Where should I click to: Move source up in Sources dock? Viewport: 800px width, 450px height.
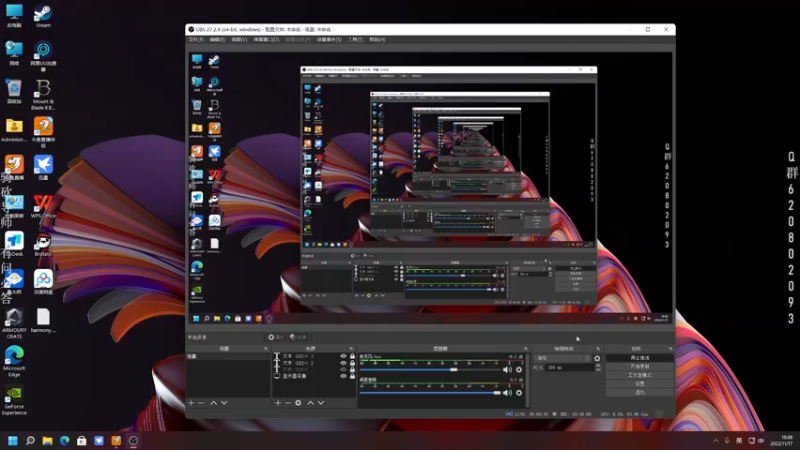(310, 403)
